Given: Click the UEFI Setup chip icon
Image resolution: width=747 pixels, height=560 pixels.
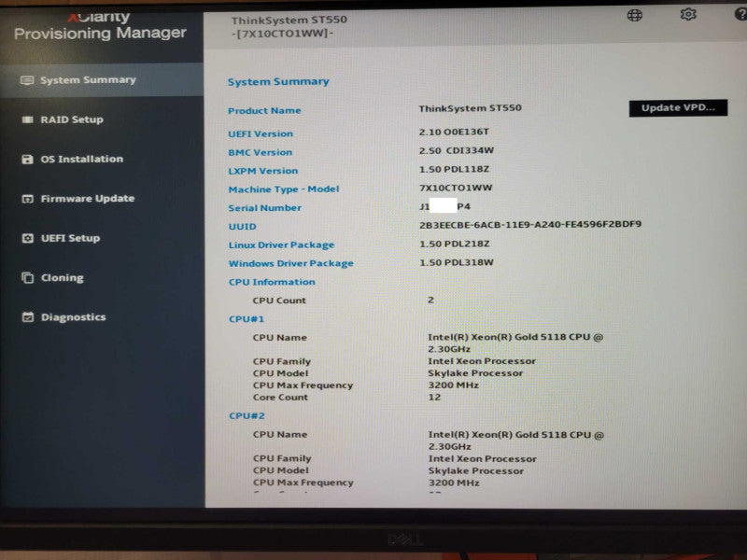Looking at the screenshot, I should coord(28,238).
